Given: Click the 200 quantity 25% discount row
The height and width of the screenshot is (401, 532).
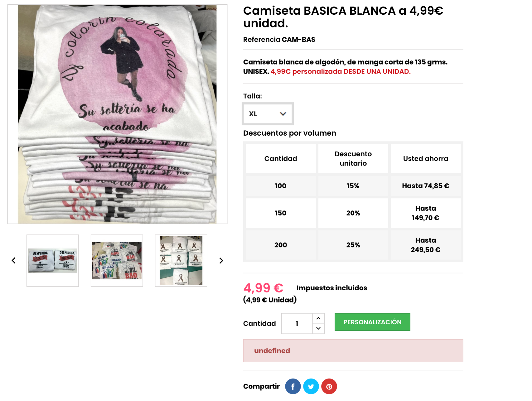Looking at the screenshot, I should pos(353,245).
